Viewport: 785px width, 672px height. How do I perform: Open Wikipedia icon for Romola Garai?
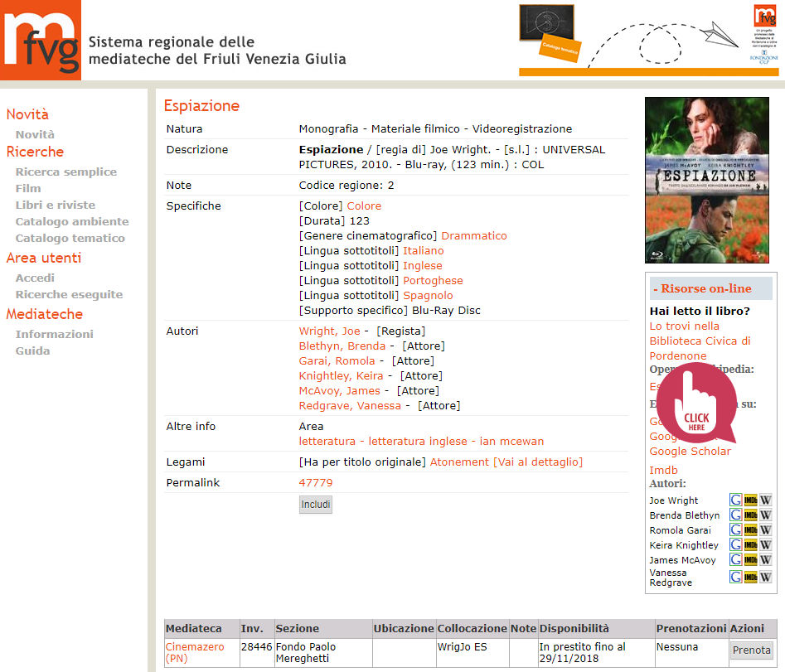(x=766, y=530)
